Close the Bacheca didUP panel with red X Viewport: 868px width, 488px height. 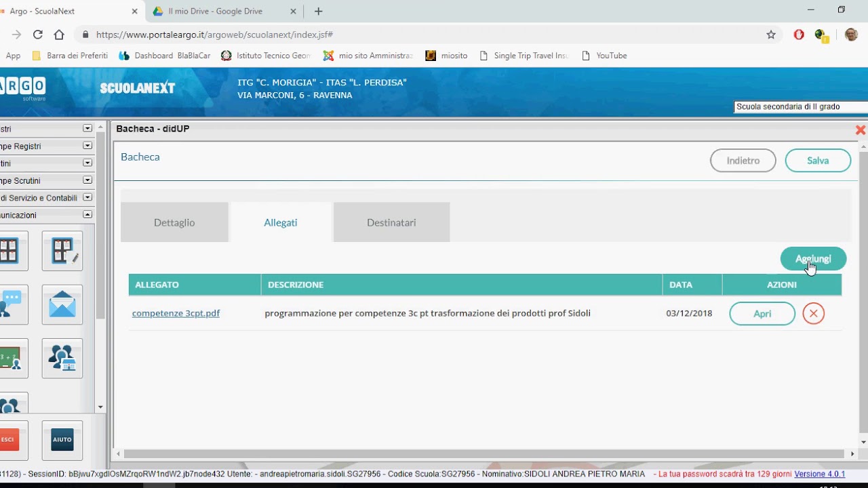tap(861, 129)
